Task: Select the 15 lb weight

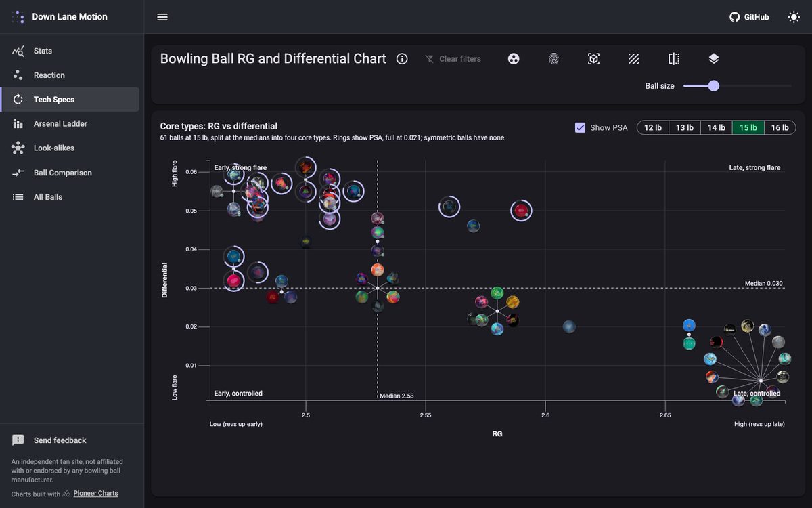Action: pos(748,127)
